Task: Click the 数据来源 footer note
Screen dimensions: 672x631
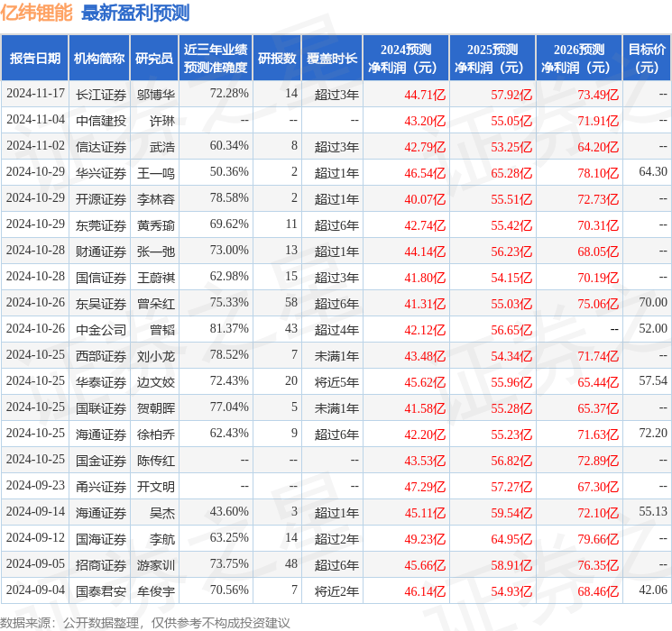Action: pyautogui.click(x=145, y=622)
